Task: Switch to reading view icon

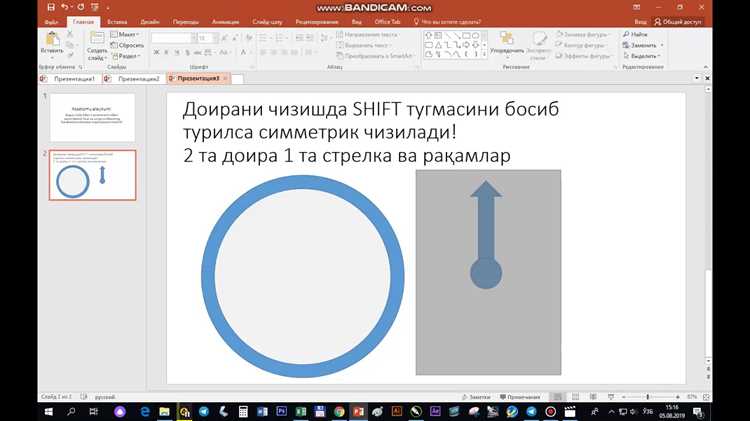Action: [593, 397]
